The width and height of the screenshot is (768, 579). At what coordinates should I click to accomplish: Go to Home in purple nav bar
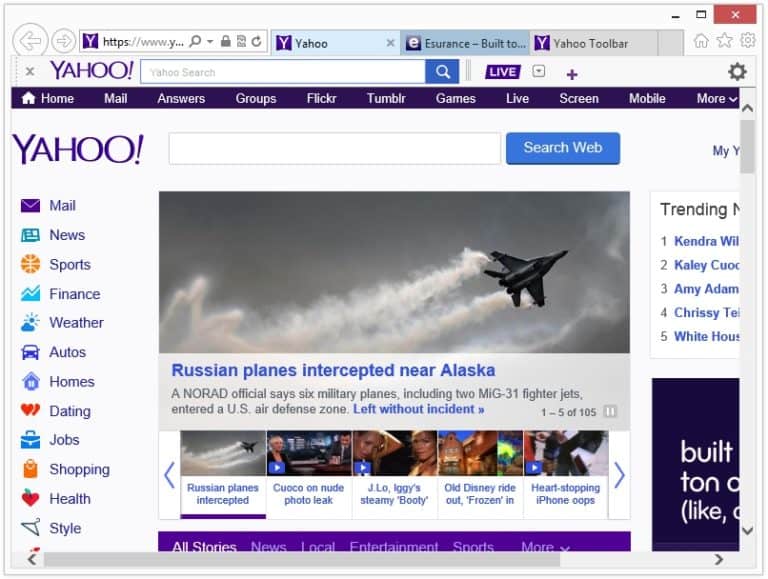[48, 98]
